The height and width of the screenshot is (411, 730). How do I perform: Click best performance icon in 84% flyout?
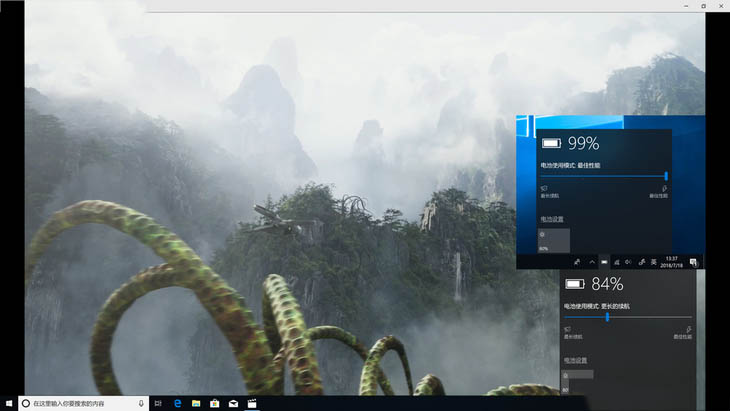pyautogui.click(x=688, y=330)
